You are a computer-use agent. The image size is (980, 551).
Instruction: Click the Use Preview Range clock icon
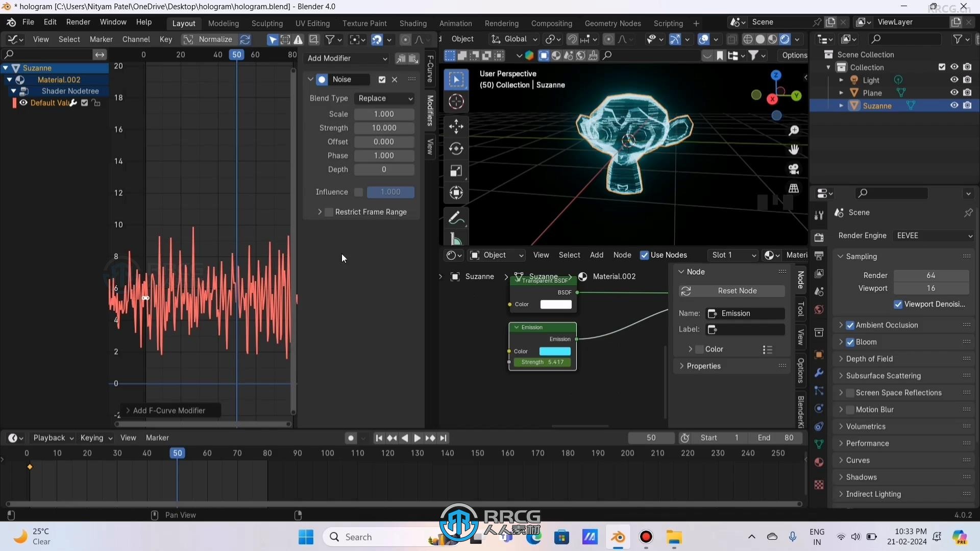685,438
